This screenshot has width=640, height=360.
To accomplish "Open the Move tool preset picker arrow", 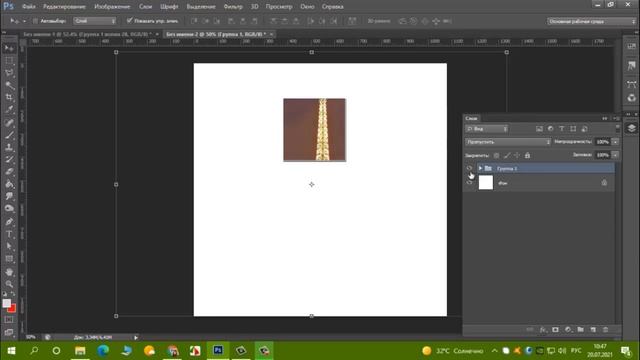I will pyautogui.click(x=24, y=21).
